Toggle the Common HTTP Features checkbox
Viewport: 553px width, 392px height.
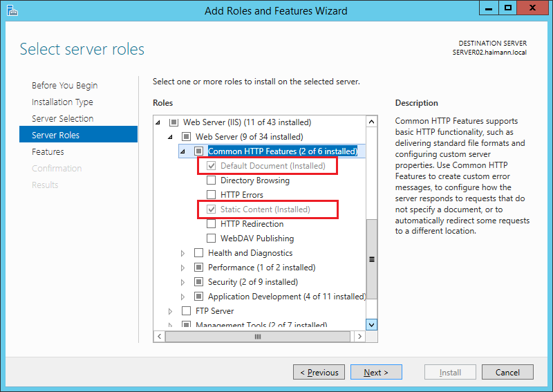[199, 151]
